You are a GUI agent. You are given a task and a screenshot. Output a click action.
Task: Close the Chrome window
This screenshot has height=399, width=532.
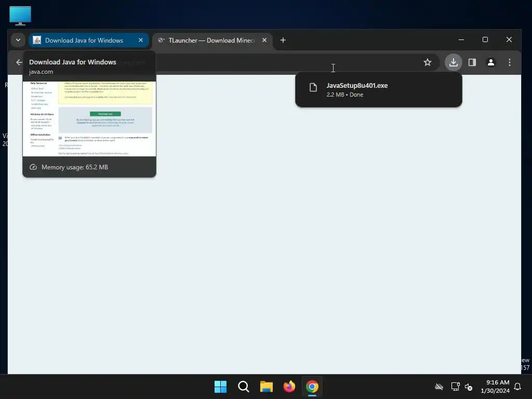pos(509,39)
